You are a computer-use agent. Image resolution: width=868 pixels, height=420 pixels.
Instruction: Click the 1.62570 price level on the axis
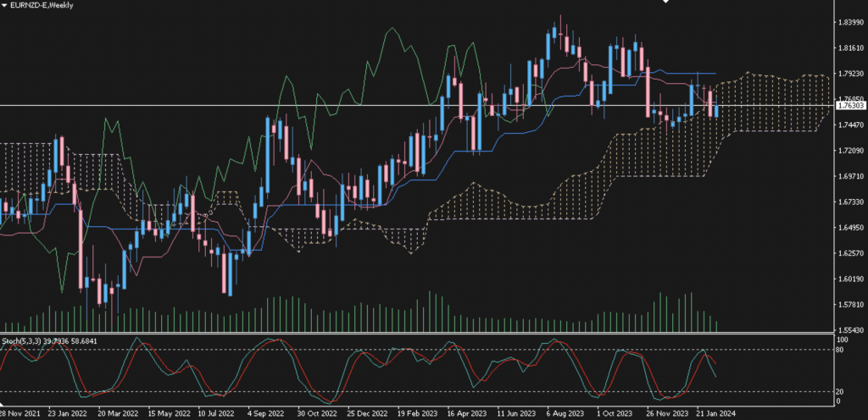(x=850, y=253)
